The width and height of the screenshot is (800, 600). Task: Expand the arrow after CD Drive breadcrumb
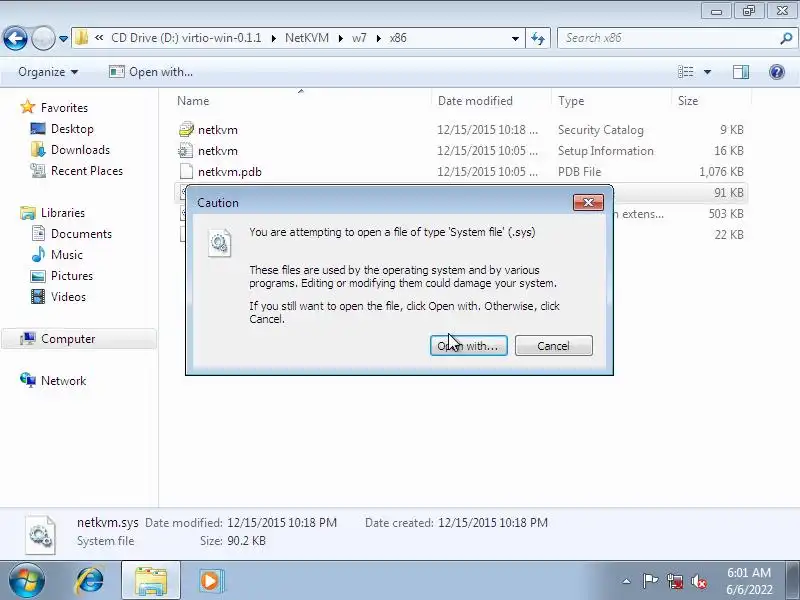(x=273, y=38)
